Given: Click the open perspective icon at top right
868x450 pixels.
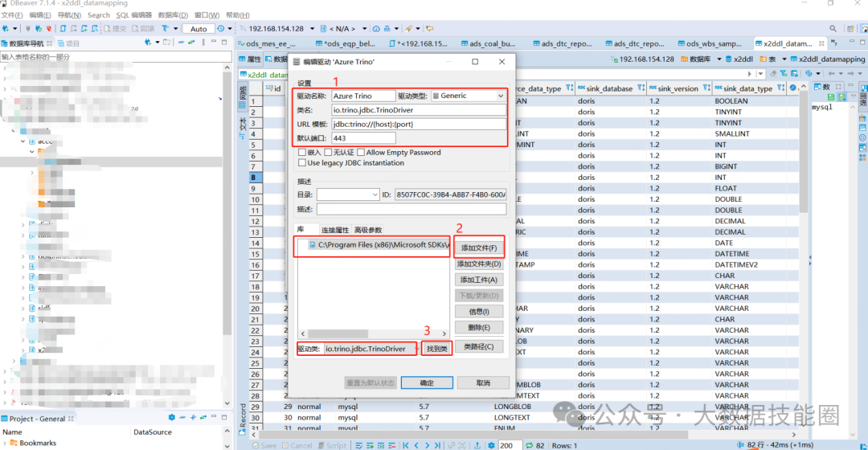Looking at the screenshot, I should [850, 29].
